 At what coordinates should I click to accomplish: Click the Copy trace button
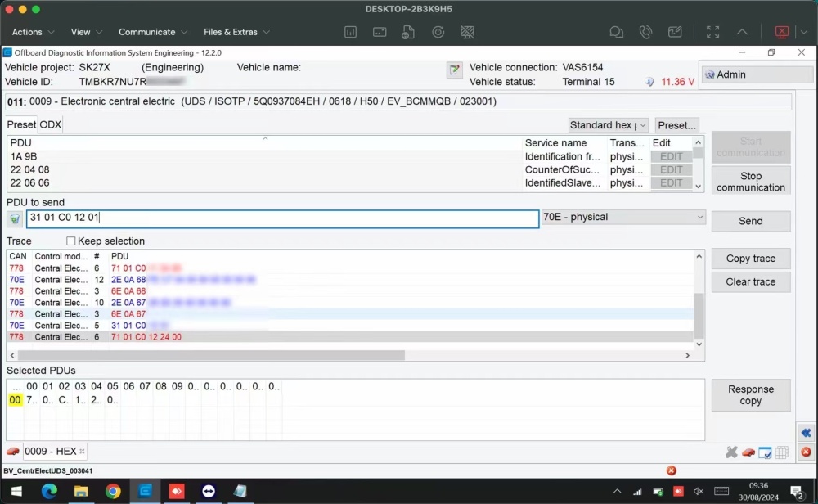click(x=751, y=259)
